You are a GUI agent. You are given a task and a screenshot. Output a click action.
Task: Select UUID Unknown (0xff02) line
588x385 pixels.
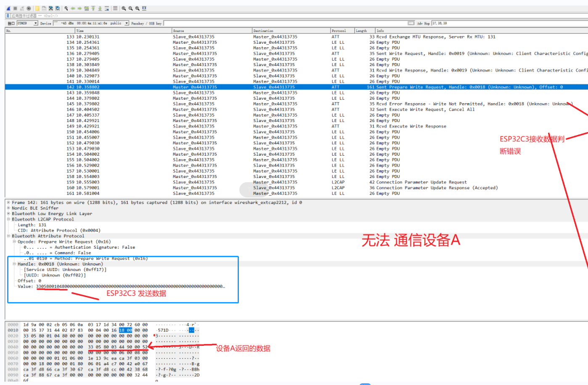[x=55, y=275]
